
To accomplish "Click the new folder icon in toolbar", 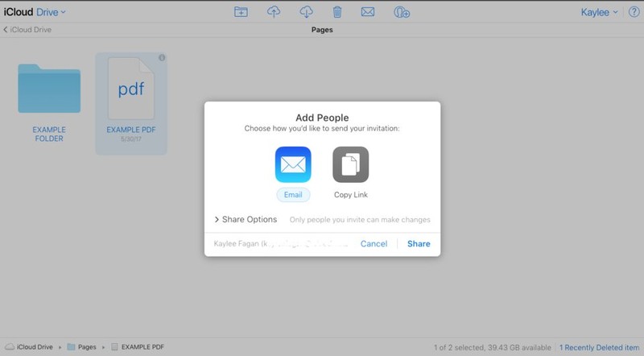I will (241, 12).
